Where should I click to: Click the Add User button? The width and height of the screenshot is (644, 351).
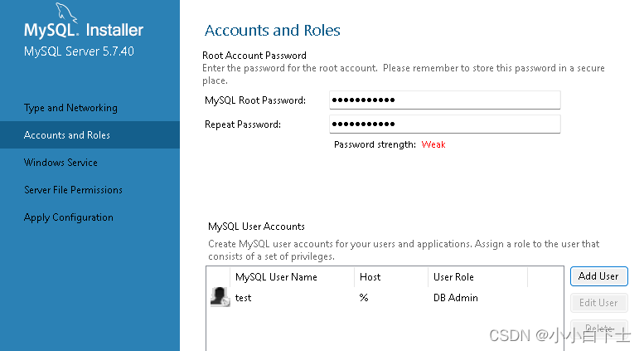point(598,276)
